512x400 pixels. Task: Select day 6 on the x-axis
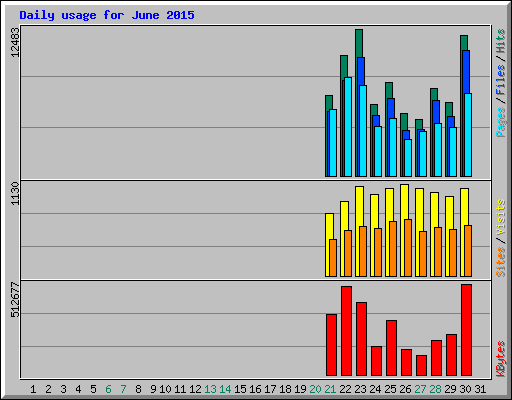tap(108, 389)
